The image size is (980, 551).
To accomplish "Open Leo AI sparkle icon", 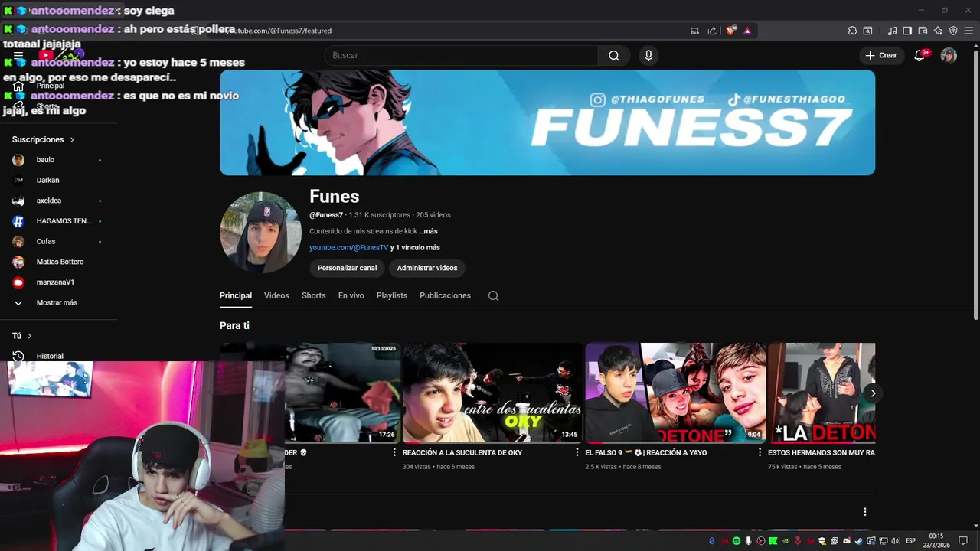I will coord(938,31).
